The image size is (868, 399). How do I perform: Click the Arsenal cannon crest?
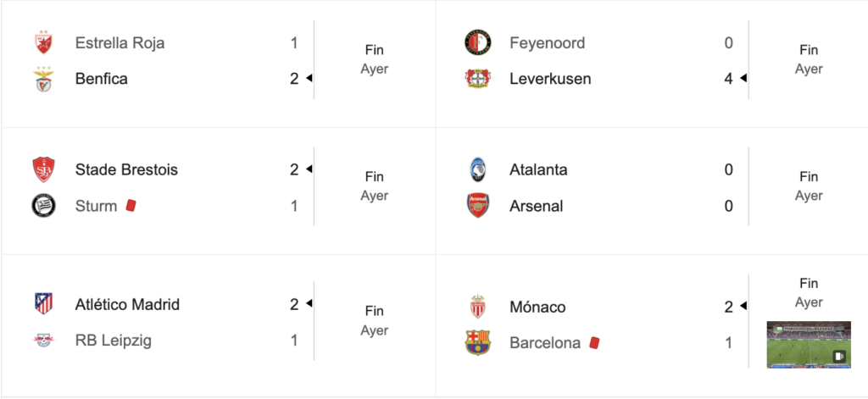pos(478,206)
